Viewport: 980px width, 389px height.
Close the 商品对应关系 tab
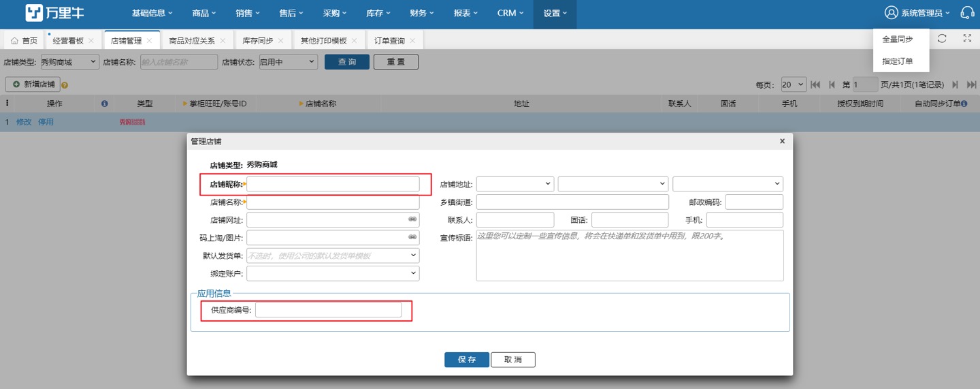[x=223, y=41]
